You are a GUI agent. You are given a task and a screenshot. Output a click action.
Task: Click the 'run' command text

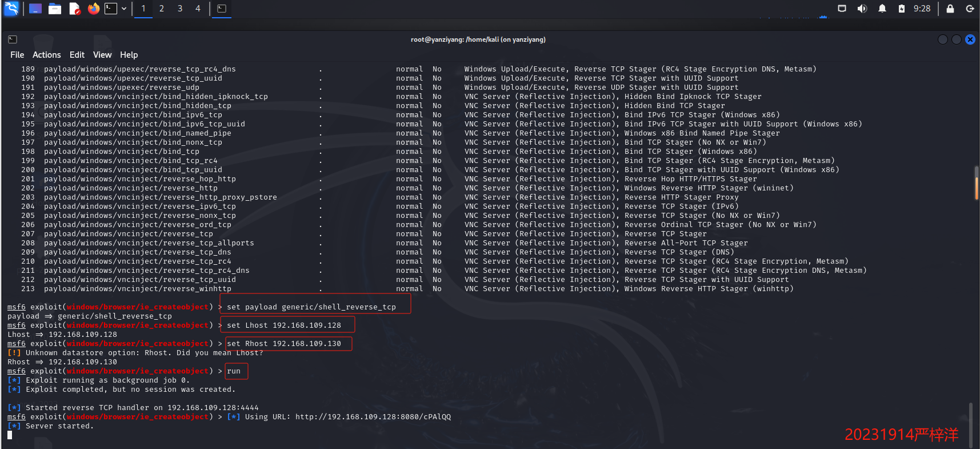pos(234,371)
